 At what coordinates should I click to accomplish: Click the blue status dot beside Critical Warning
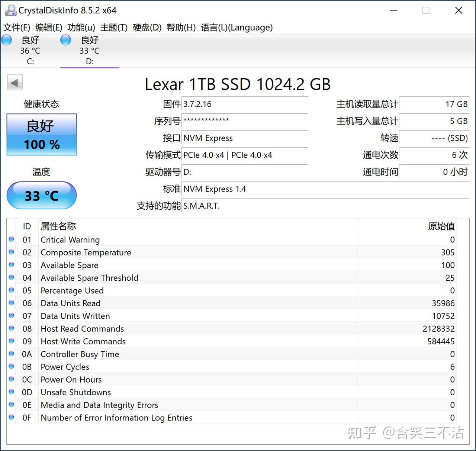tap(11, 239)
